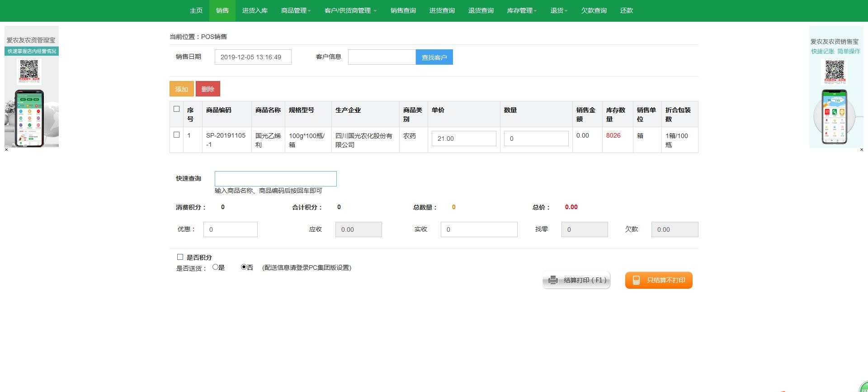
Task: Open 销售查询 in navigation bar
Action: click(x=403, y=10)
